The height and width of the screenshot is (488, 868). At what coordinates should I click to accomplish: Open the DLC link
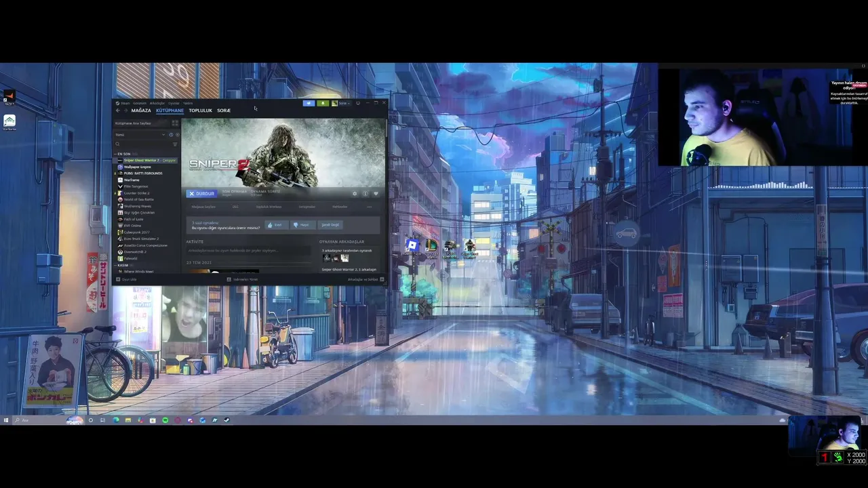[x=235, y=207]
